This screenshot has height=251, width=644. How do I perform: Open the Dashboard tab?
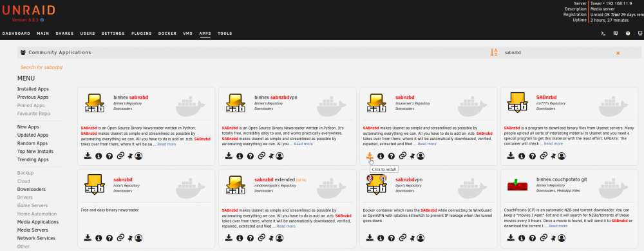pyautogui.click(x=17, y=34)
